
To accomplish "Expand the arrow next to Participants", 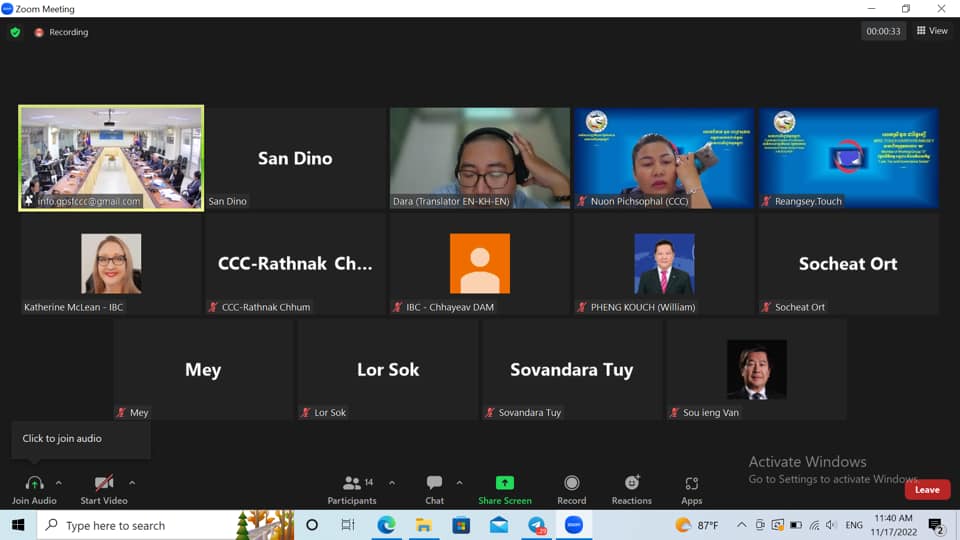I will click(x=392, y=483).
